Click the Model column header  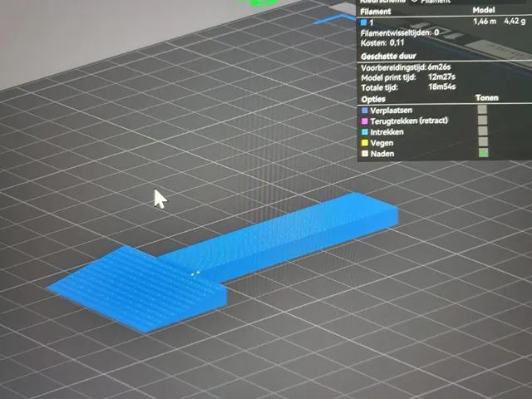(x=484, y=10)
